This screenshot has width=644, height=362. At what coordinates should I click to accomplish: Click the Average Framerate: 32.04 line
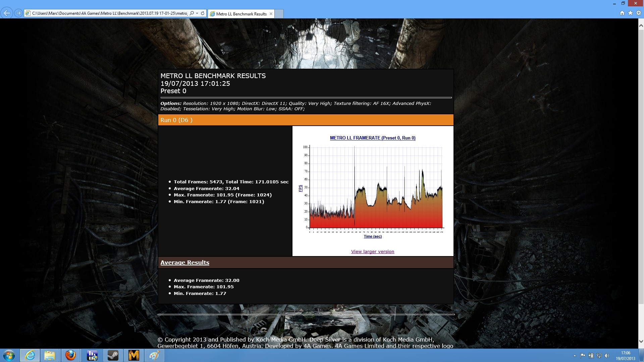pos(206,188)
